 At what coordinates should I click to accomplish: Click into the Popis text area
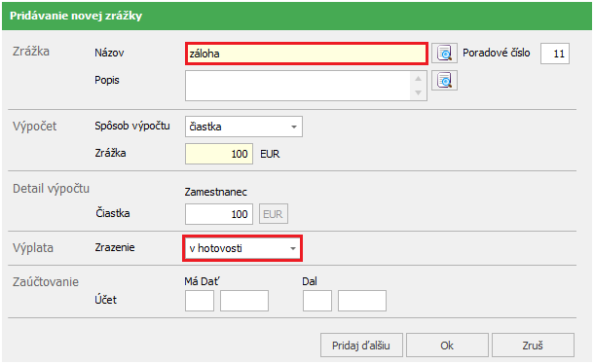(x=298, y=86)
